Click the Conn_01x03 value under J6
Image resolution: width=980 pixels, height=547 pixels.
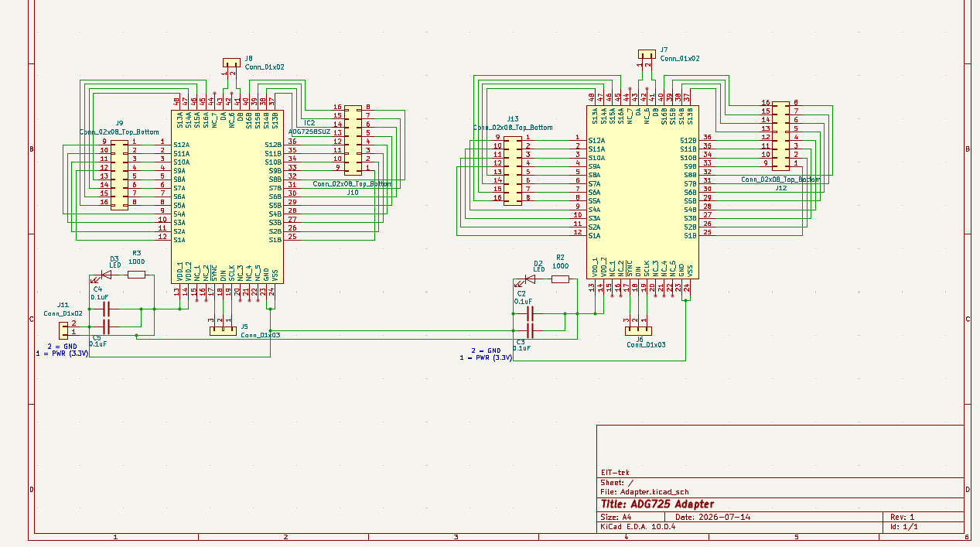pos(647,345)
